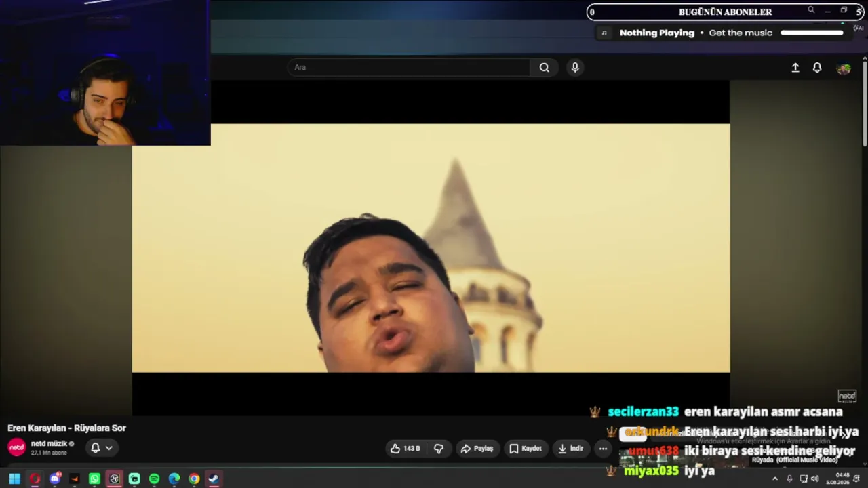The image size is (868, 488).
Task: Click the Get the music link
Action: (741, 33)
